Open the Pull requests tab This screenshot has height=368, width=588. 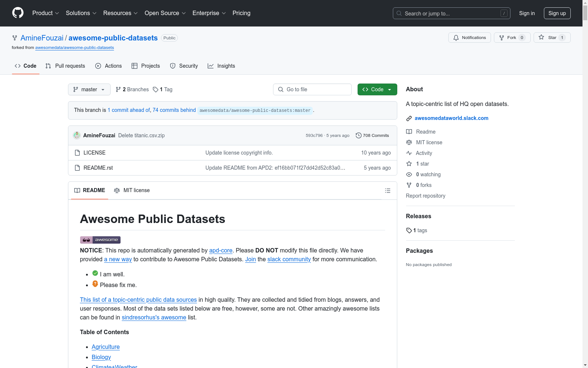(x=65, y=66)
